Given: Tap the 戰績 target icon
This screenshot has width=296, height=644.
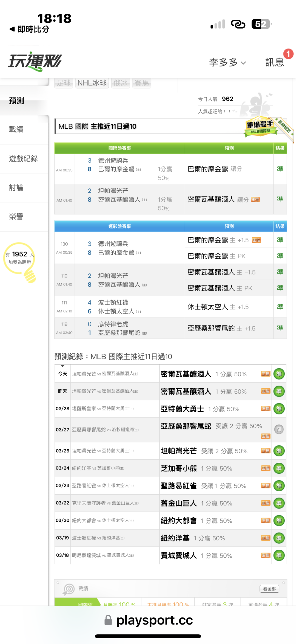Looking at the screenshot, I should [69, 589].
